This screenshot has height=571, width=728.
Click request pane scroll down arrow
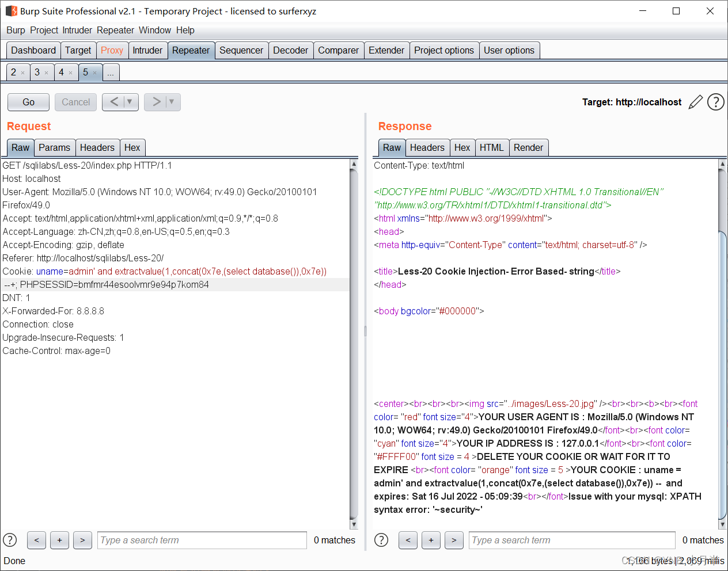354,524
